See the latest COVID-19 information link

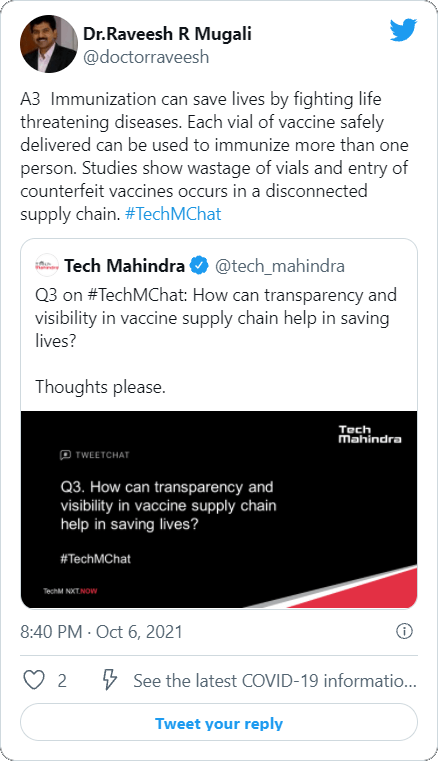[275, 680]
